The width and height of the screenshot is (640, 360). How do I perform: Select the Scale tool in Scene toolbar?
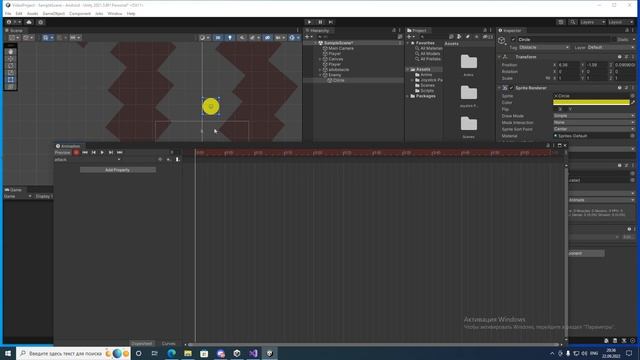coord(11,73)
